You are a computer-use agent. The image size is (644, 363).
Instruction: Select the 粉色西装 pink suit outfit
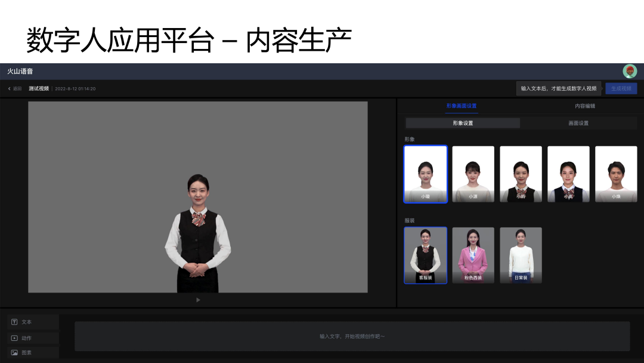(x=473, y=256)
